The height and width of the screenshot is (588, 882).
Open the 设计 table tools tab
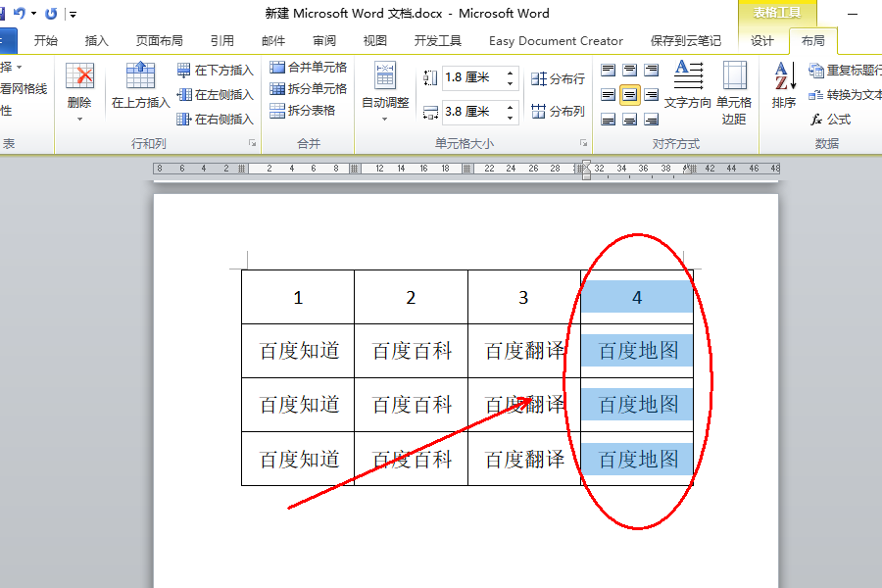[762, 41]
